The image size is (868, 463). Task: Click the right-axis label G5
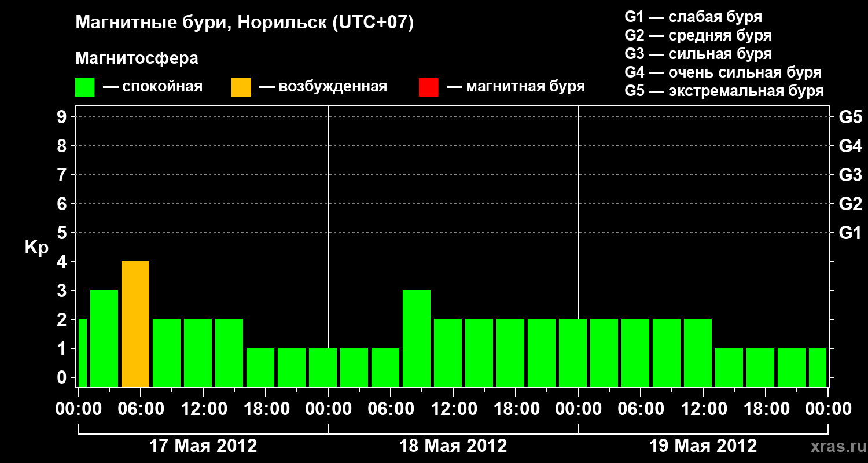click(850, 117)
